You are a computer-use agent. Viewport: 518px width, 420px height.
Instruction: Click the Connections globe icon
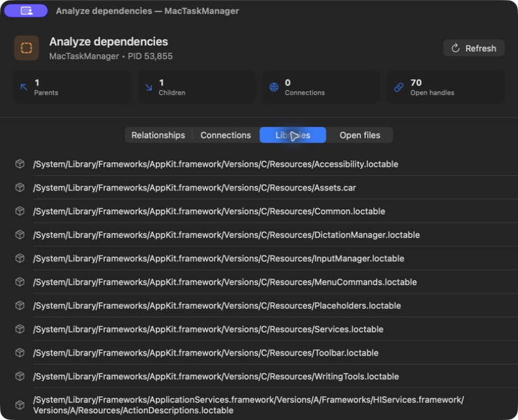tap(274, 87)
